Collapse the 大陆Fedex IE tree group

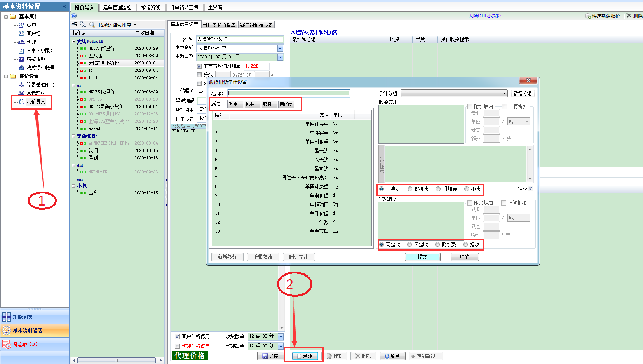coord(74,41)
